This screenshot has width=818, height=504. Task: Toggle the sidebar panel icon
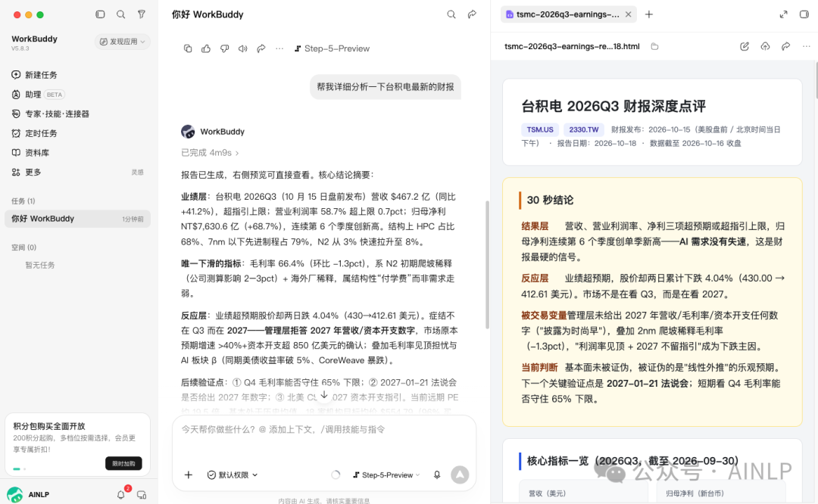[100, 14]
